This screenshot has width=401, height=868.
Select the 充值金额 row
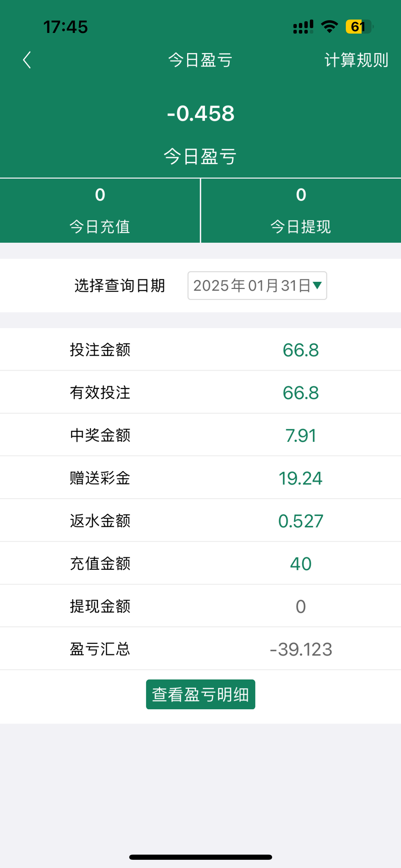click(x=200, y=564)
